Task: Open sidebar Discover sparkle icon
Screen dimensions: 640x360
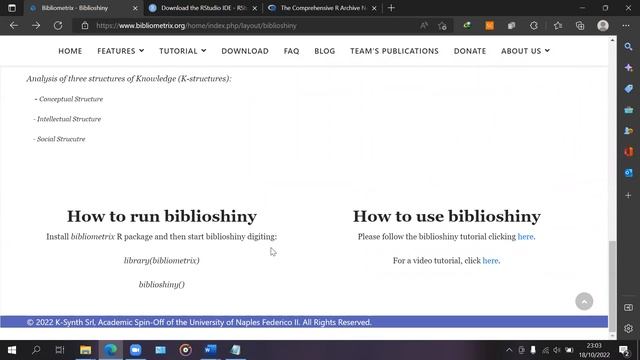Action: pos(629,68)
